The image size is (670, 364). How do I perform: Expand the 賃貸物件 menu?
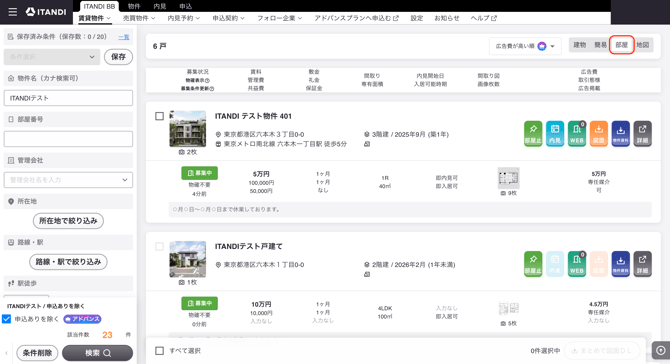(94, 18)
